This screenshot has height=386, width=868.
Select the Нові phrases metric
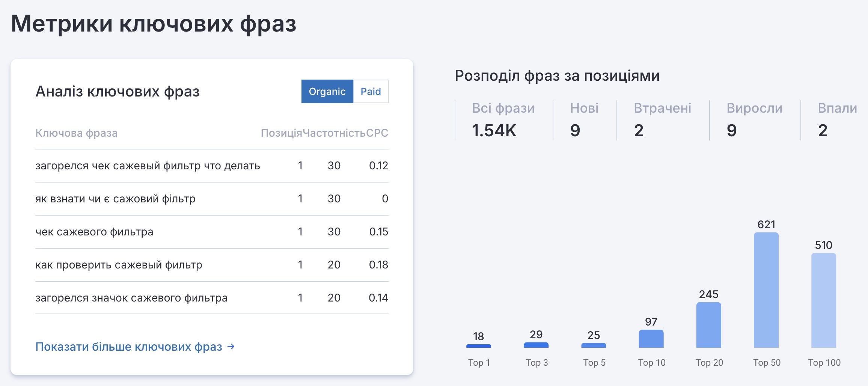(584, 120)
